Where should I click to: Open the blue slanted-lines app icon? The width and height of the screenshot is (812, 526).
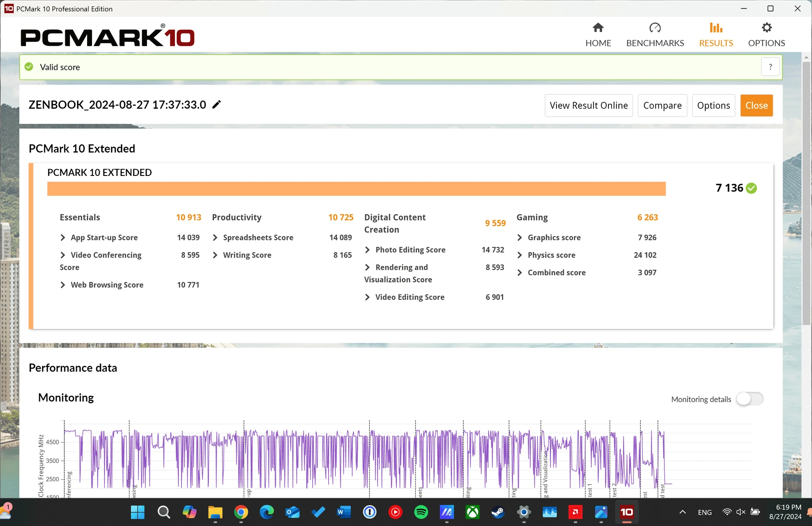click(x=447, y=512)
